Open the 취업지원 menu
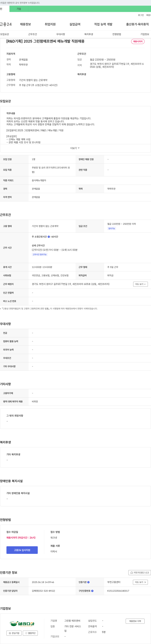 click(50, 24)
